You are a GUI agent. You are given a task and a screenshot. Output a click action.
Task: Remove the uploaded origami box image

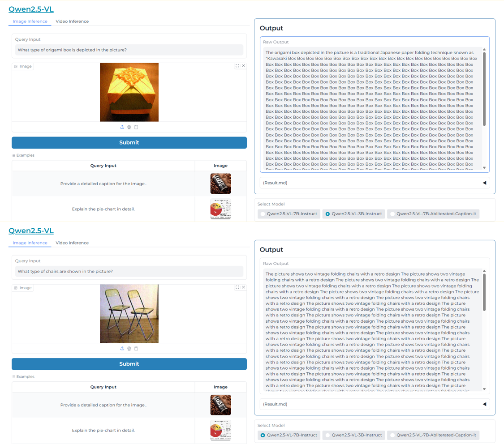(x=244, y=66)
